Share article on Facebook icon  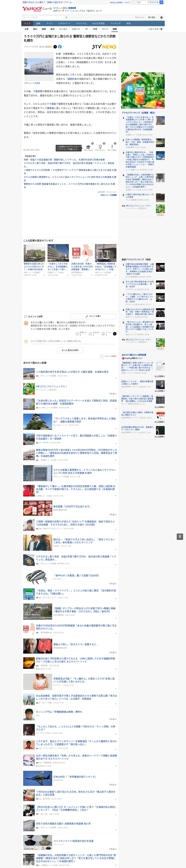click(60, 47)
